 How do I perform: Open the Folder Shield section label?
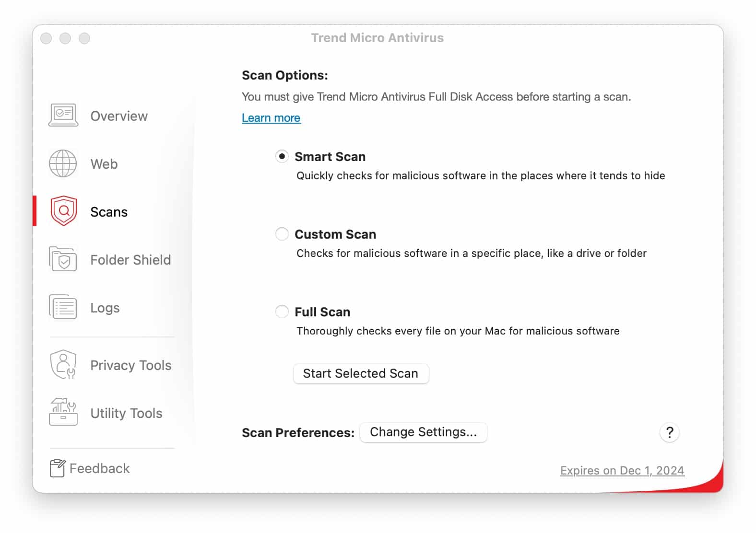pos(130,260)
